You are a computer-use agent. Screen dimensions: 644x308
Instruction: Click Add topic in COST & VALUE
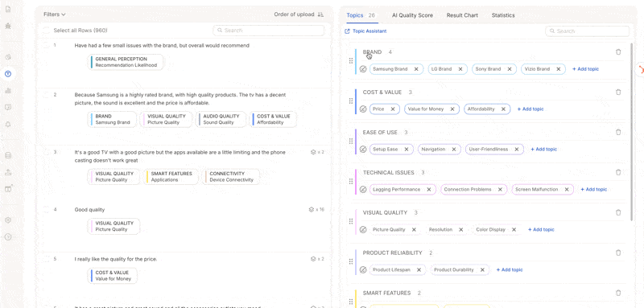pos(530,109)
